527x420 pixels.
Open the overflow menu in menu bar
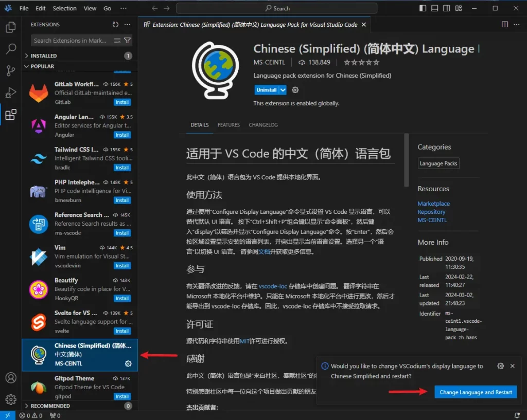pos(124,8)
